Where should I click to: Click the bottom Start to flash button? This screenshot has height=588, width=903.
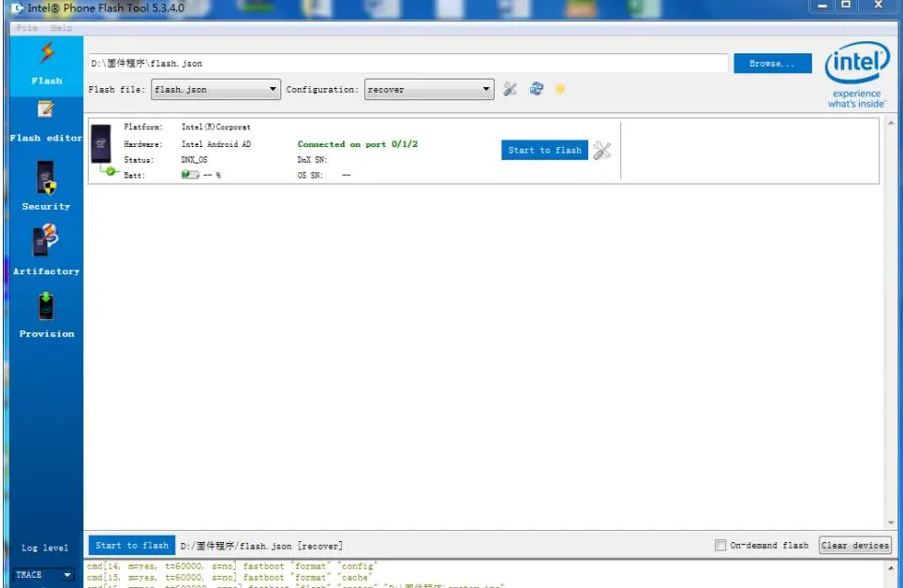point(132,545)
